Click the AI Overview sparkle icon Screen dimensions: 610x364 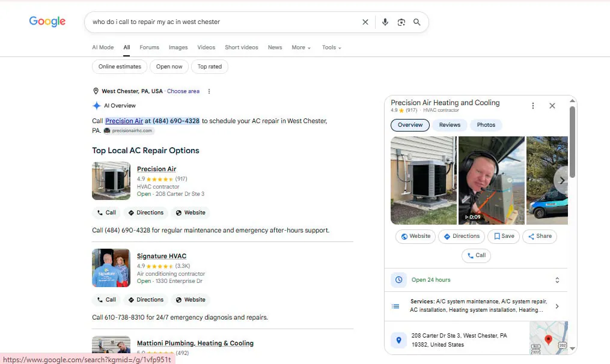pos(97,105)
